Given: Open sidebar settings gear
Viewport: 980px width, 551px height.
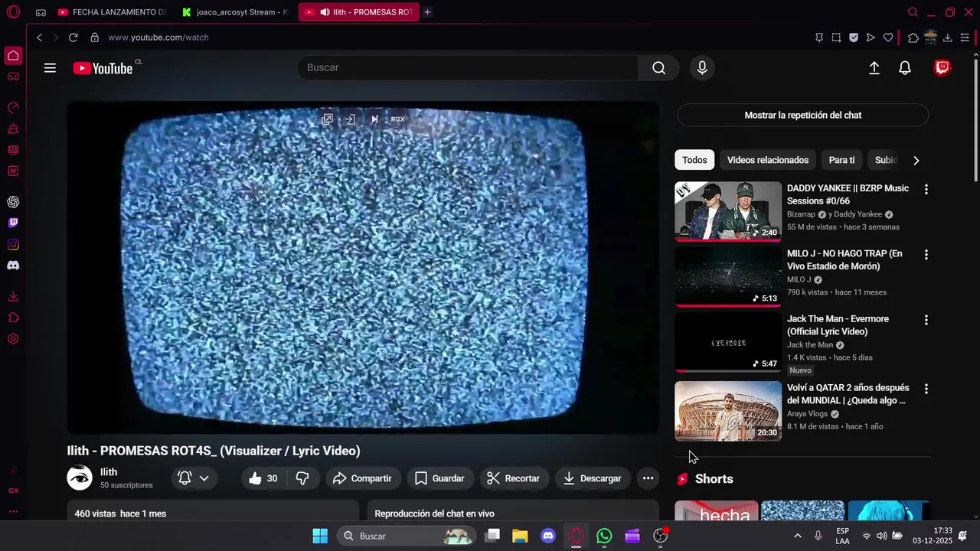Looking at the screenshot, I should point(13,339).
